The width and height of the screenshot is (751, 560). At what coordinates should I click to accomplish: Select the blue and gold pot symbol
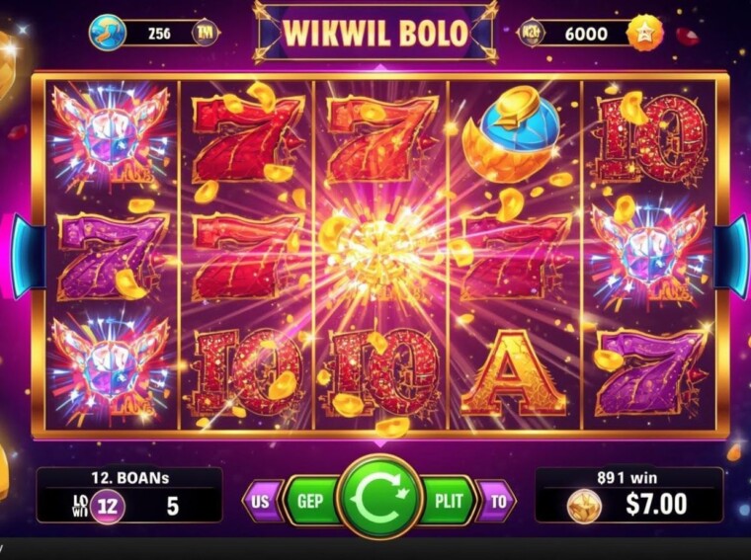click(513, 134)
